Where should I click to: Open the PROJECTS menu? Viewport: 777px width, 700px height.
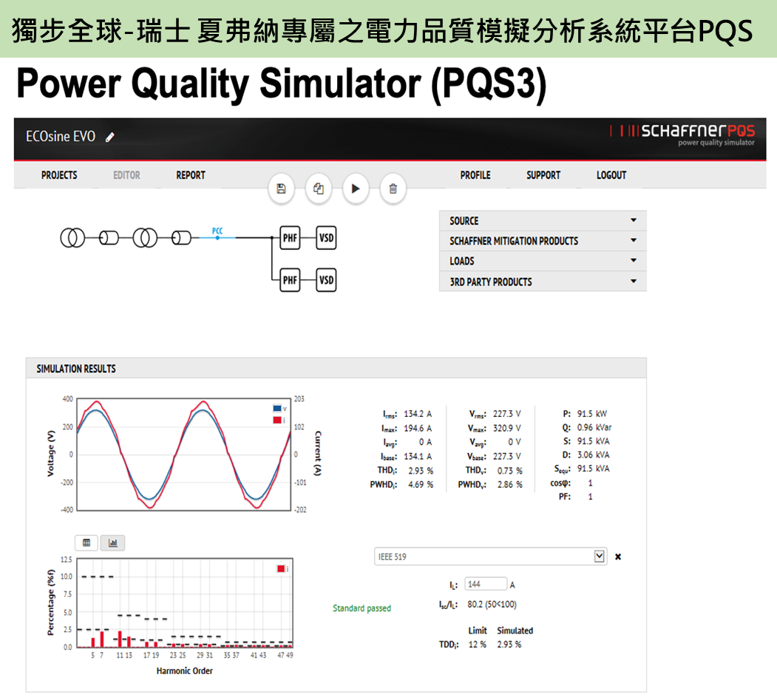[x=59, y=175]
